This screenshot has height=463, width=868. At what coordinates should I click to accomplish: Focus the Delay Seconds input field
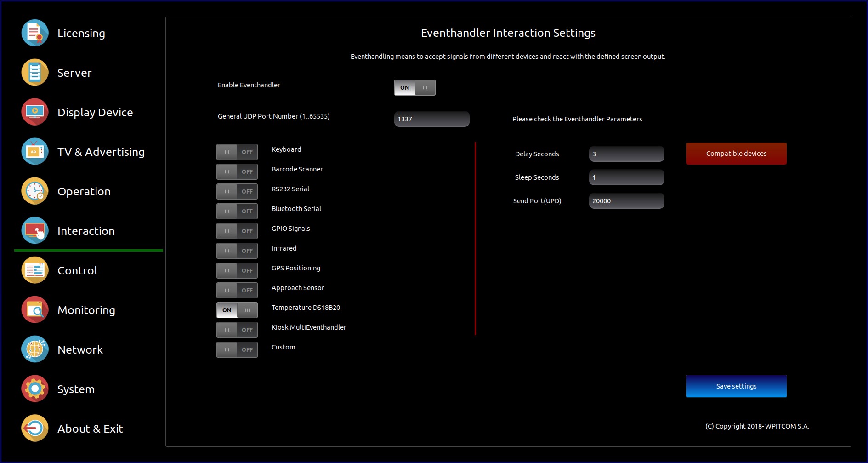(x=626, y=154)
